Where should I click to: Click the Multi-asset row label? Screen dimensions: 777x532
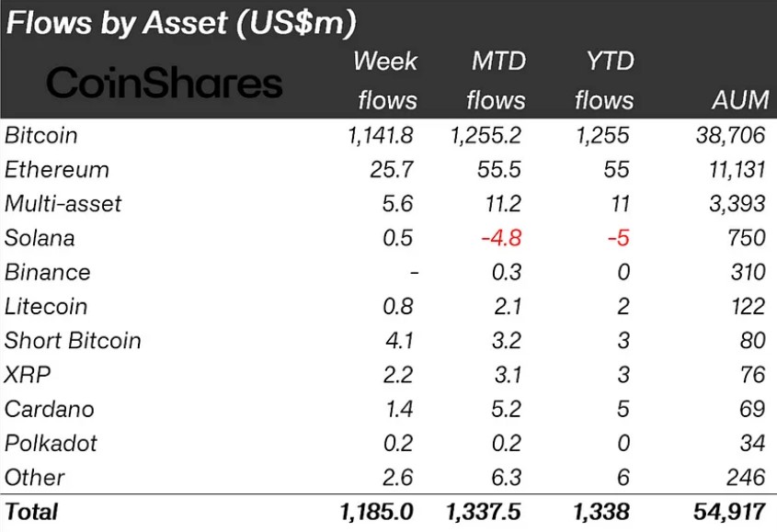[63, 204]
